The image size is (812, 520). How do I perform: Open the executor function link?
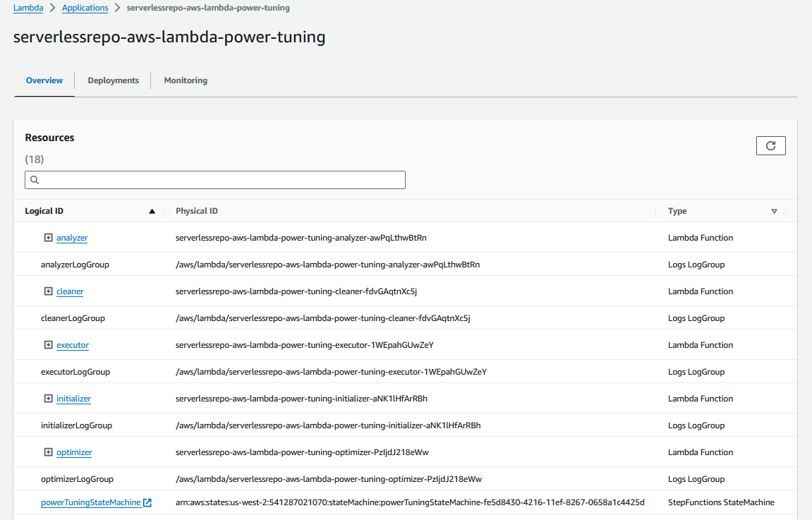(x=73, y=345)
